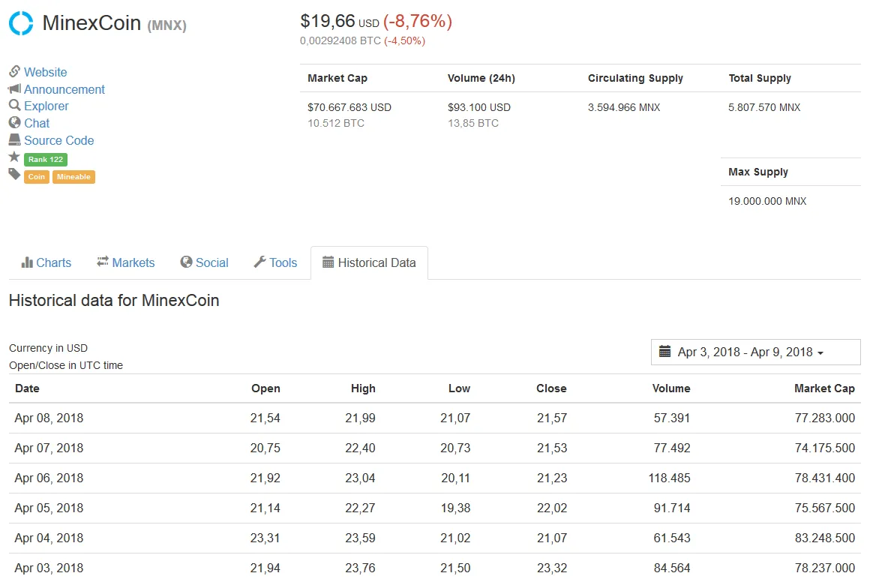
Task: Click the 19.000.000 MNX max supply
Action: coord(767,201)
